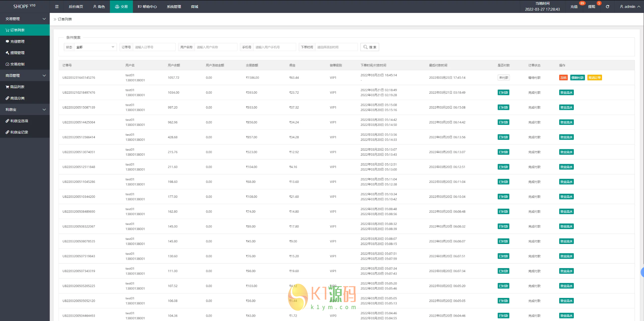Open 交易控制 in the sidebar
This screenshot has height=321, width=644.
pos(17,64)
